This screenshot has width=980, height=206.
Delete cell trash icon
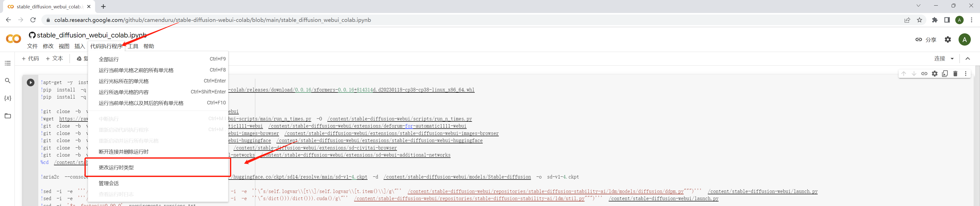tap(955, 74)
